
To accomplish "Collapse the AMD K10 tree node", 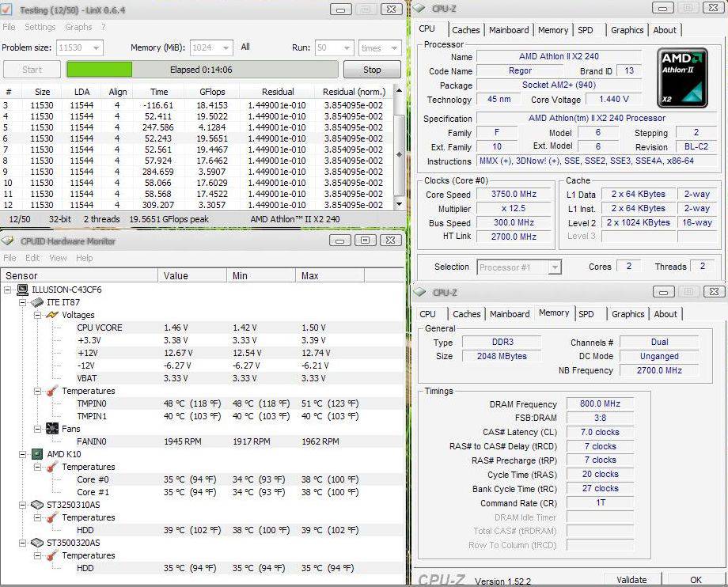I will pyautogui.click(x=22, y=454).
